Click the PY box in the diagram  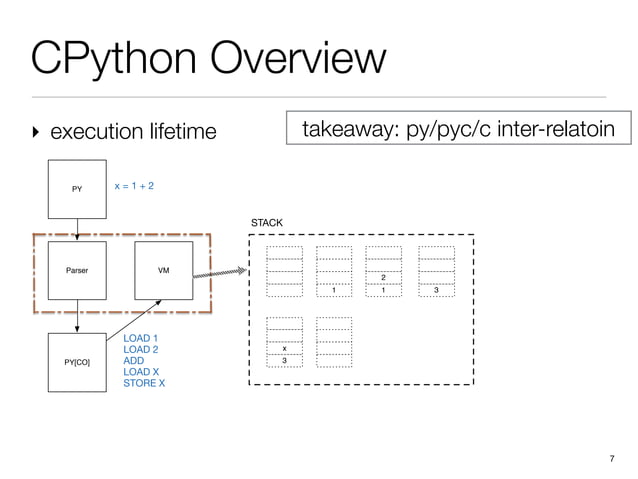tap(77, 189)
